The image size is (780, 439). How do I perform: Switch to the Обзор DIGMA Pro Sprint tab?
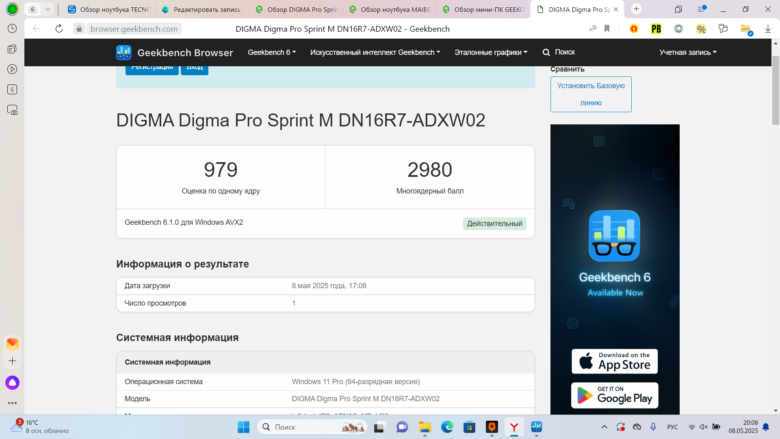click(x=296, y=9)
